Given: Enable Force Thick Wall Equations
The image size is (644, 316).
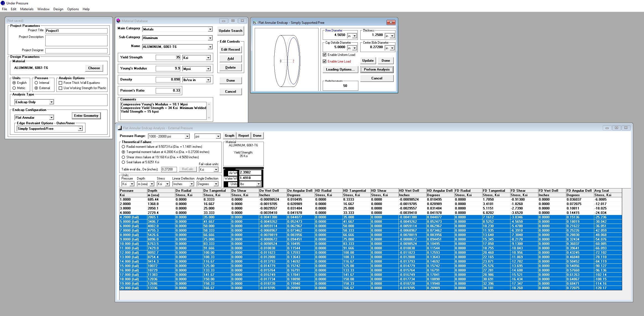Looking at the screenshot, I should pyautogui.click(x=61, y=83).
